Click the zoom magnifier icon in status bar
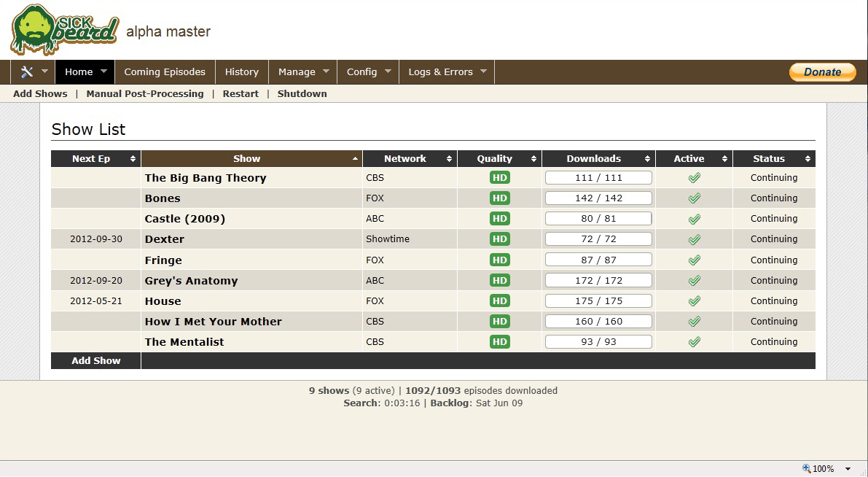Screen dimensions: 868x477 806,468
